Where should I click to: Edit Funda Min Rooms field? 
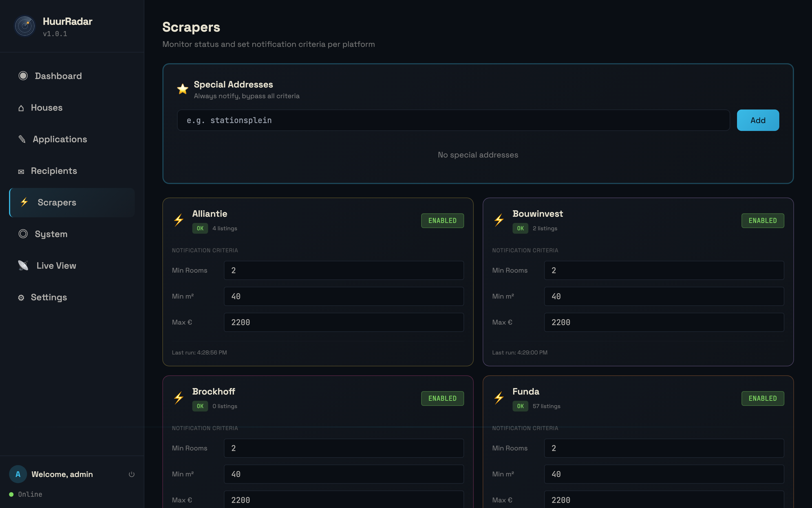click(x=664, y=448)
